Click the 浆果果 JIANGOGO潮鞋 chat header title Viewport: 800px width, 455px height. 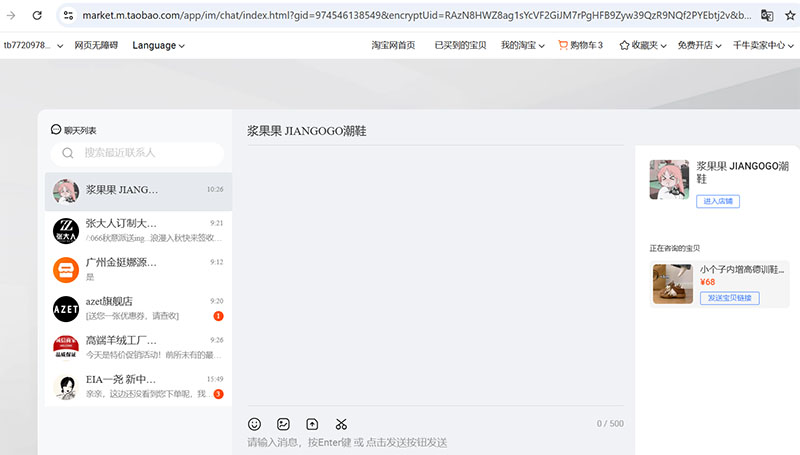[307, 131]
